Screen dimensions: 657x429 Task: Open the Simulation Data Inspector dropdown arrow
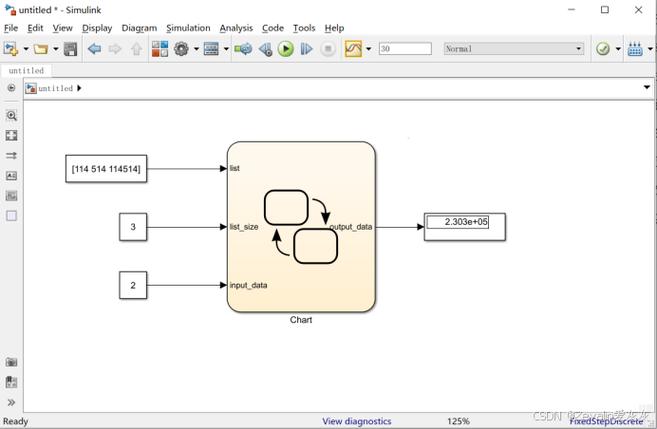point(369,49)
